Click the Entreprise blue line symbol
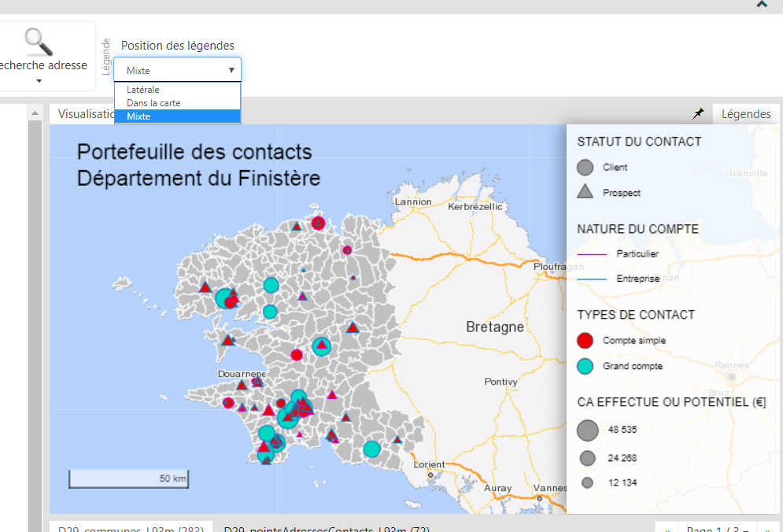Screen dimensions: 783x532 (x=592, y=279)
